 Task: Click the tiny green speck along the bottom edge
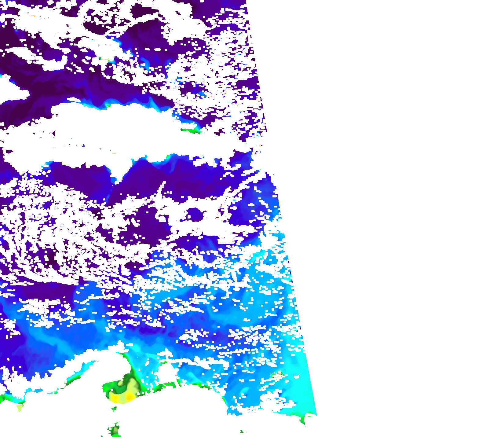coord(242,431)
